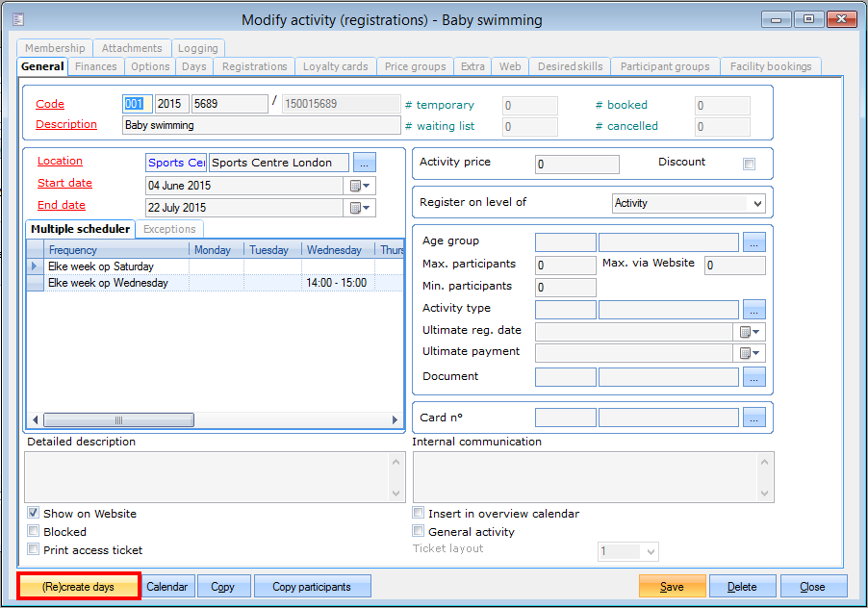Enable the Blocked checkbox
868x608 pixels.
[x=34, y=532]
